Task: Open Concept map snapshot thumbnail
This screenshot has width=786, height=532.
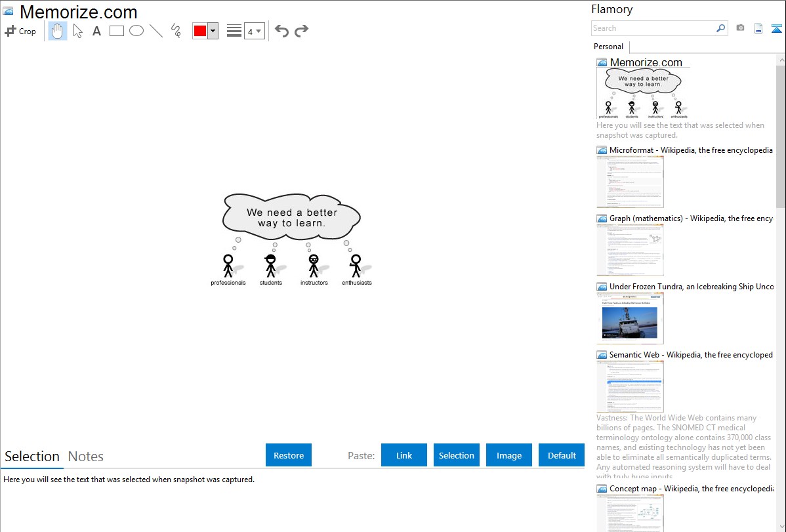Action: pos(630,513)
